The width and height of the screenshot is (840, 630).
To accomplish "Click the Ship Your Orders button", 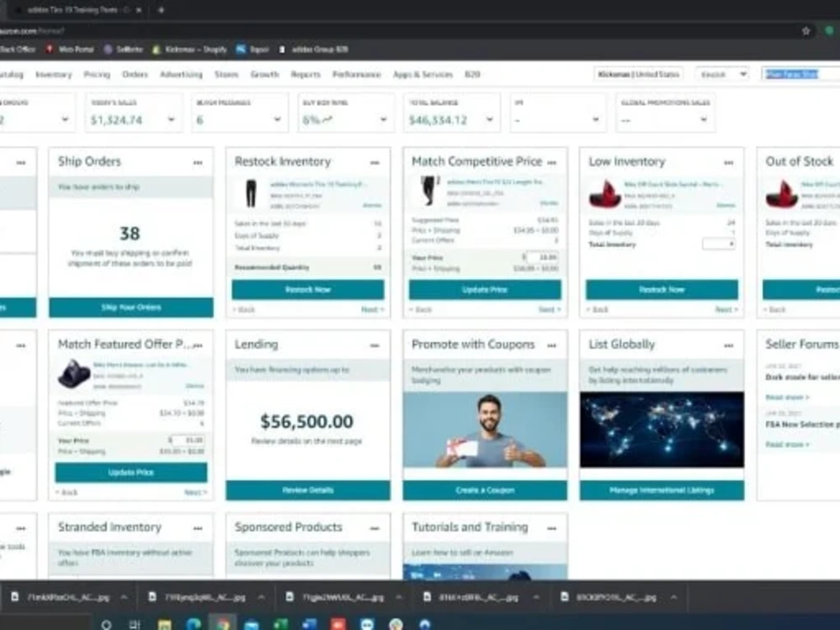I will 131,307.
